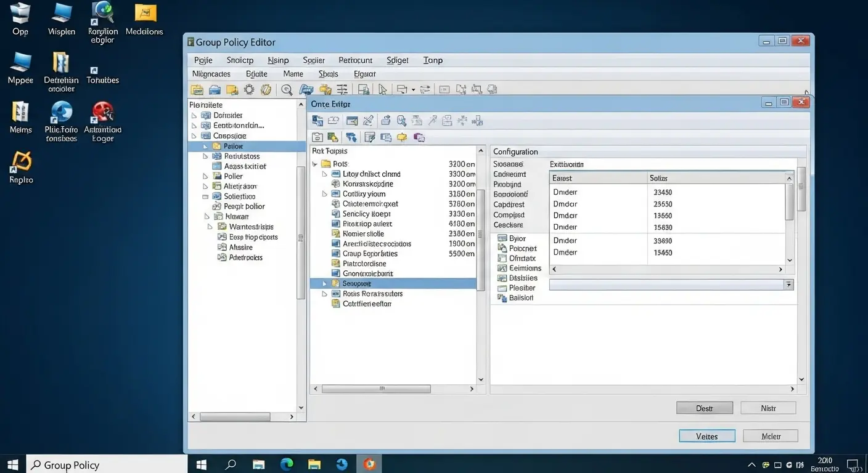
Task: Open the Sdiget menu
Action: click(x=398, y=60)
